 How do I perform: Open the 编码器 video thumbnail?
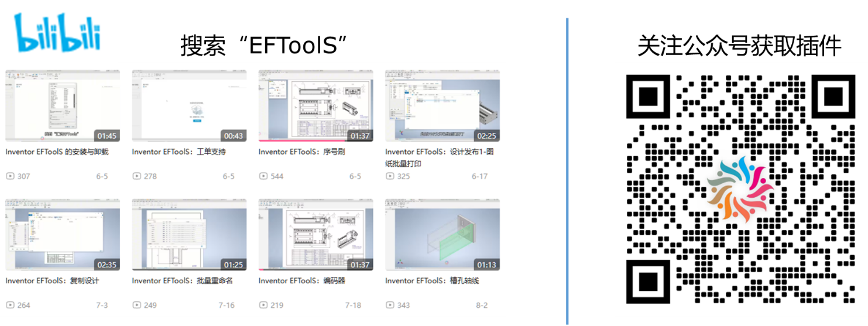click(x=315, y=235)
